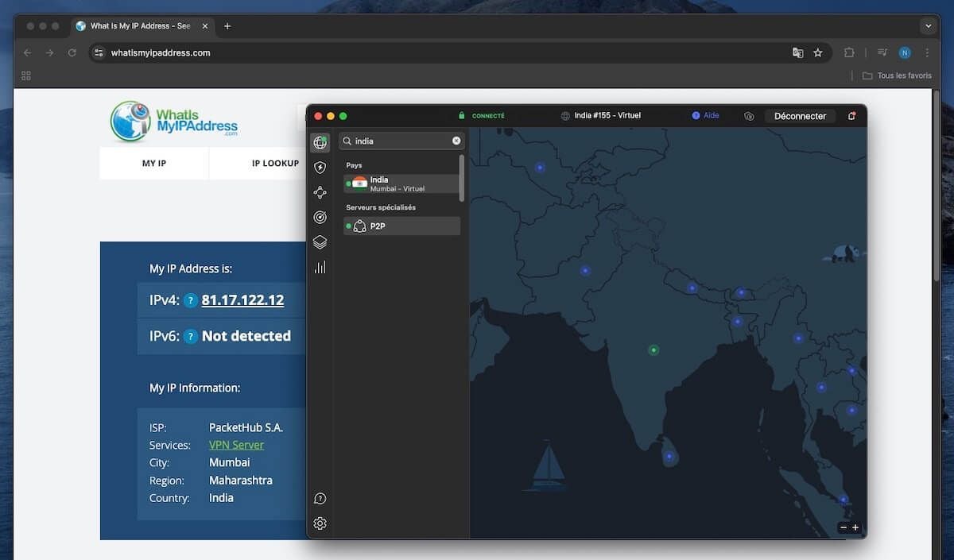View site information icon in address bar

coord(99,52)
